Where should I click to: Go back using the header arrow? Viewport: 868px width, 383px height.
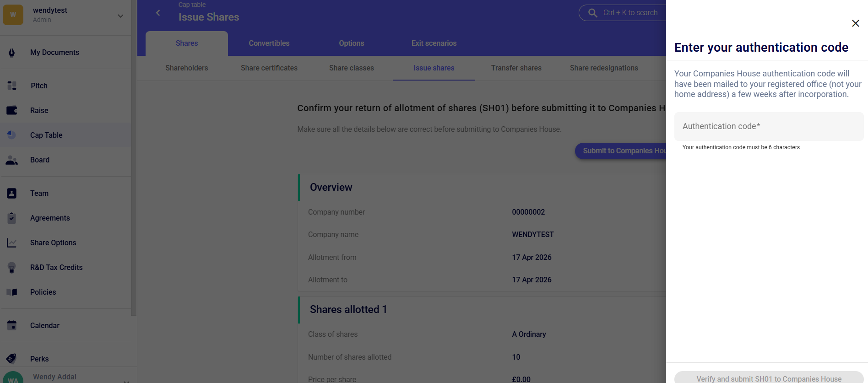(x=158, y=13)
